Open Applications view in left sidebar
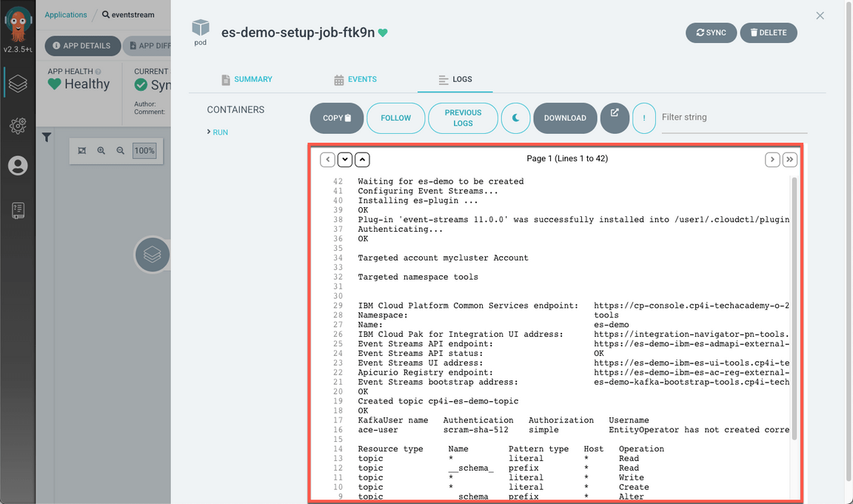 coord(18,84)
